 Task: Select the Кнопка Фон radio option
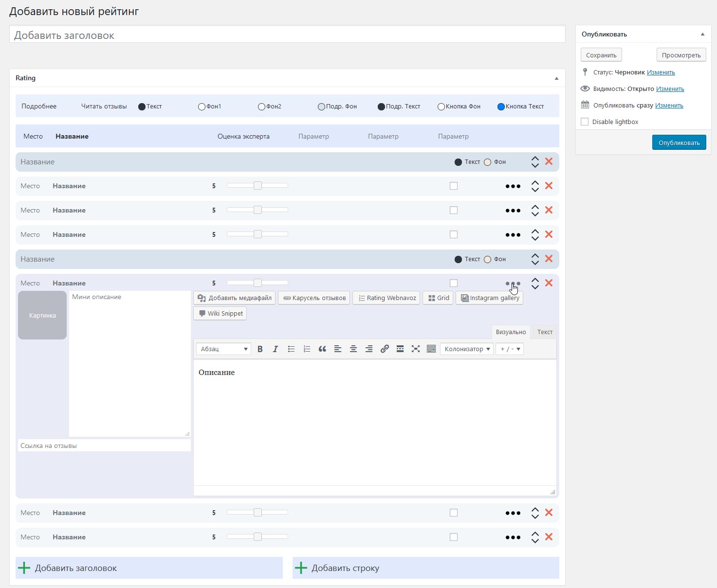(441, 107)
